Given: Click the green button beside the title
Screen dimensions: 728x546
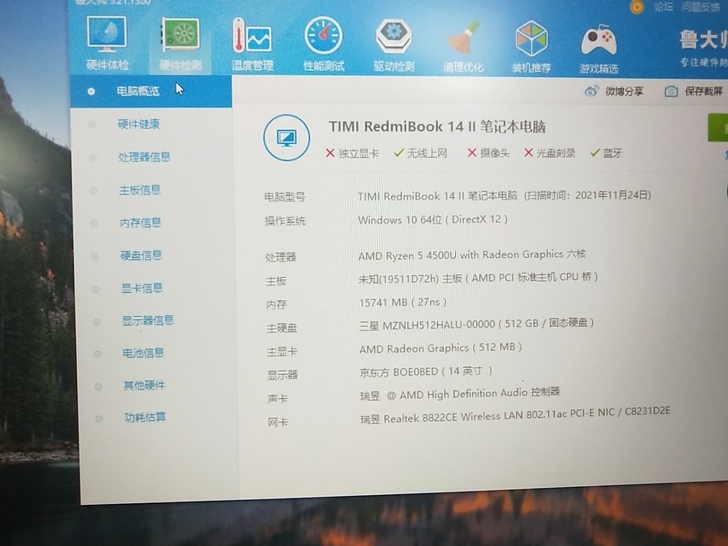Looking at the screenshot, I should click(718, 127).
